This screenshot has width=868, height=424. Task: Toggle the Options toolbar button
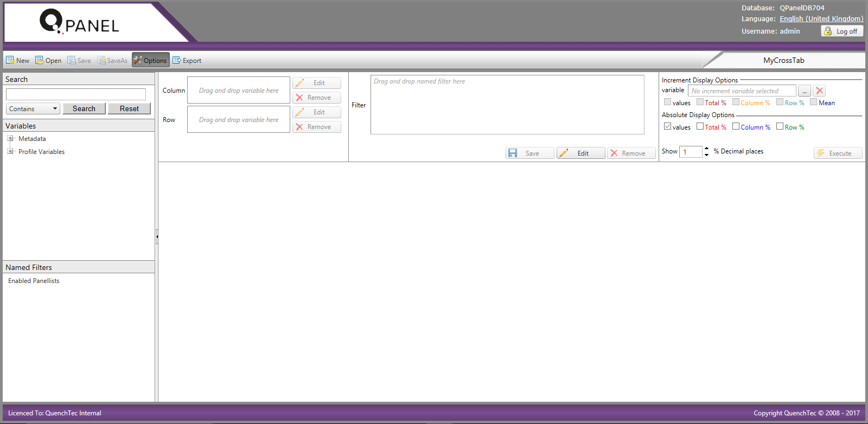pyautogui.click(x=150, y=60)
